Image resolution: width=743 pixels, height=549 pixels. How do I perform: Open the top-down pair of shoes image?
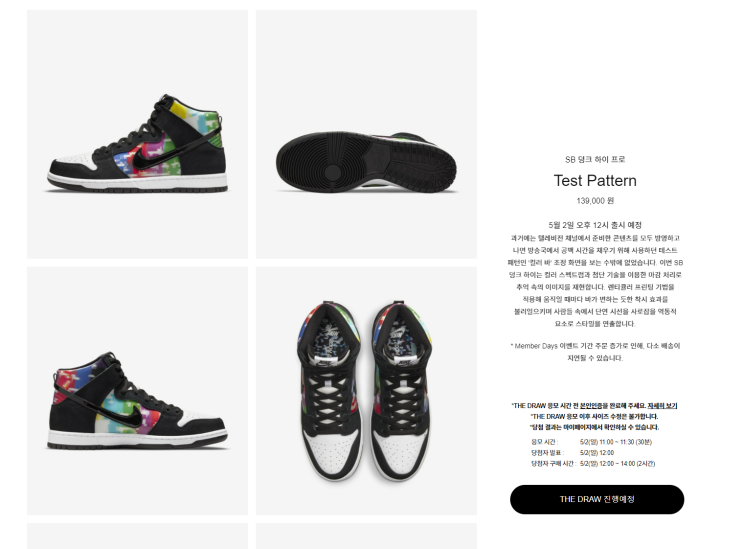366,391
